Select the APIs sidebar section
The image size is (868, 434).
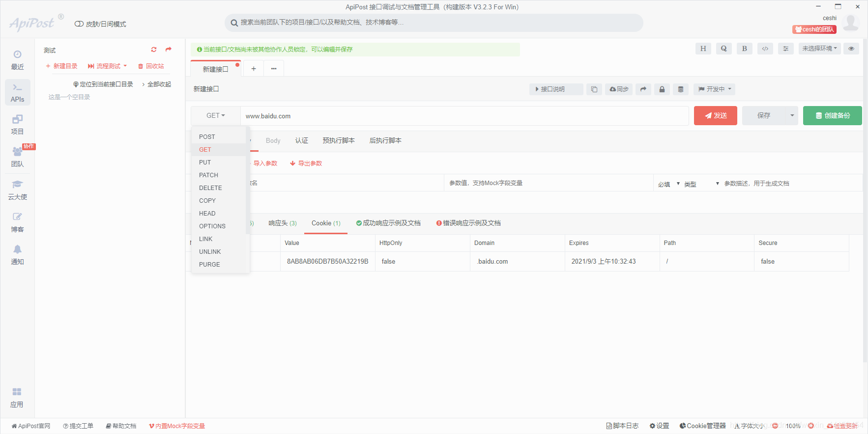point(17,92)
